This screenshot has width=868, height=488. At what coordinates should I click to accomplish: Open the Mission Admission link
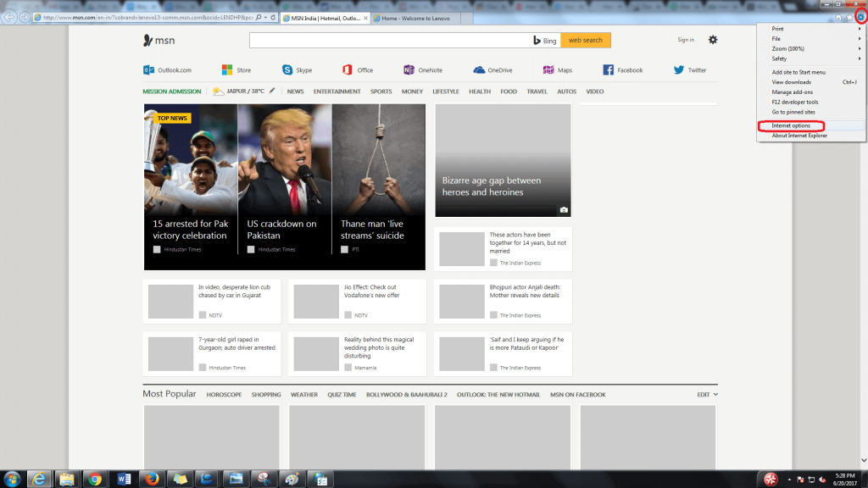pos(171,91)
